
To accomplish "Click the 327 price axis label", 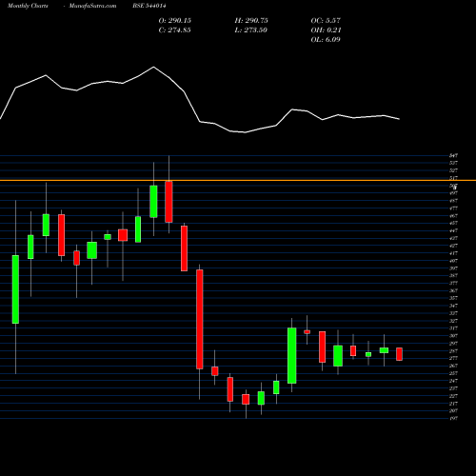I will pyautogui.click(x=453, y=321).
